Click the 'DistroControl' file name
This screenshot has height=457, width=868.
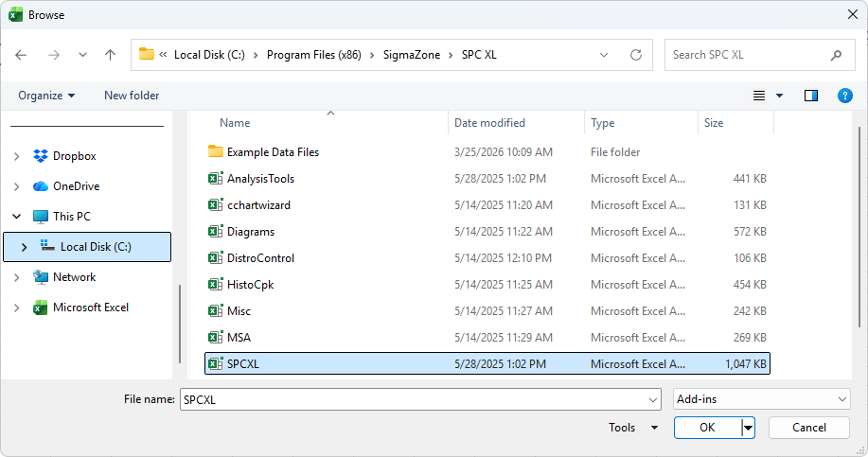260,258
